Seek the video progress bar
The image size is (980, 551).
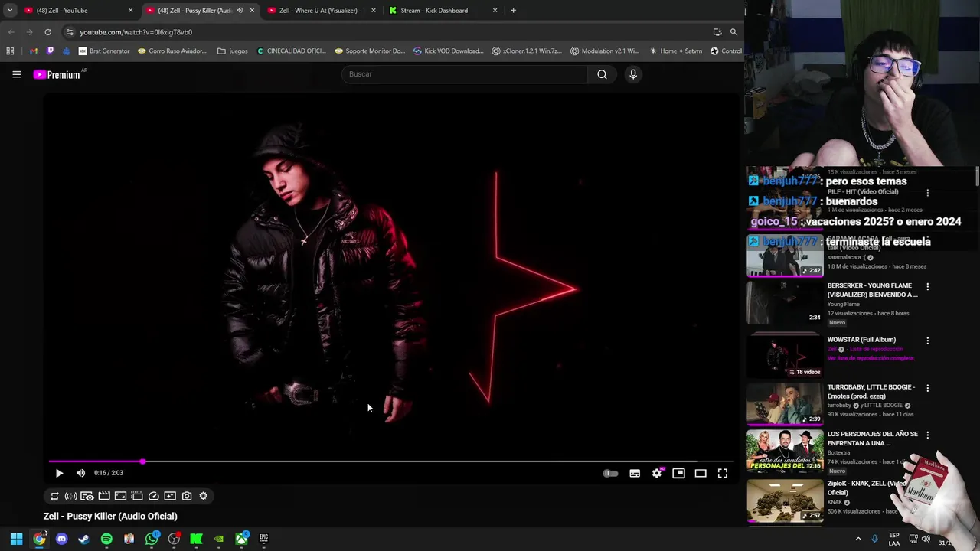[x=391, y=461]
